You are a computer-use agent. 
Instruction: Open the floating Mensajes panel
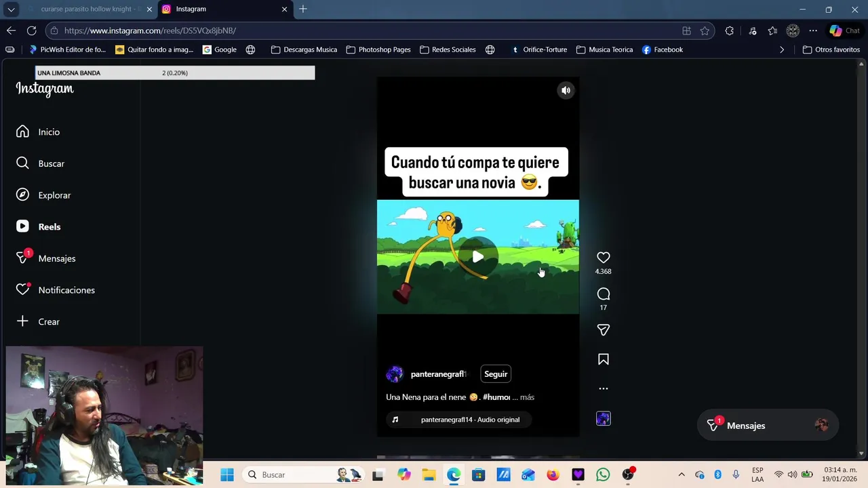(x=768, y=426)
